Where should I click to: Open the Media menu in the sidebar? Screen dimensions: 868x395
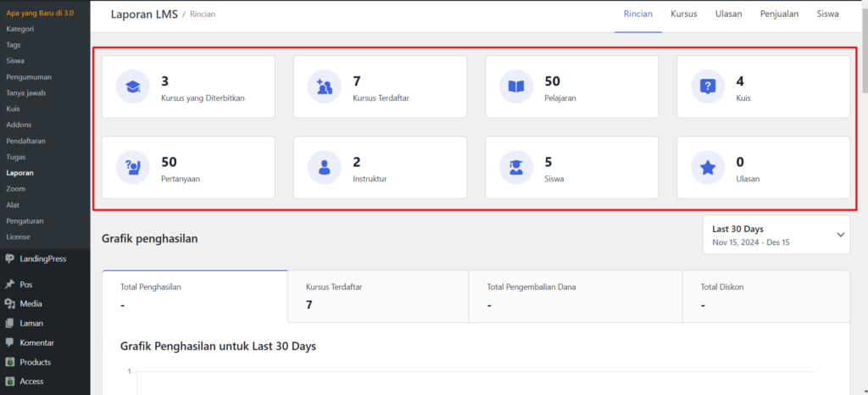pos(31,303)
